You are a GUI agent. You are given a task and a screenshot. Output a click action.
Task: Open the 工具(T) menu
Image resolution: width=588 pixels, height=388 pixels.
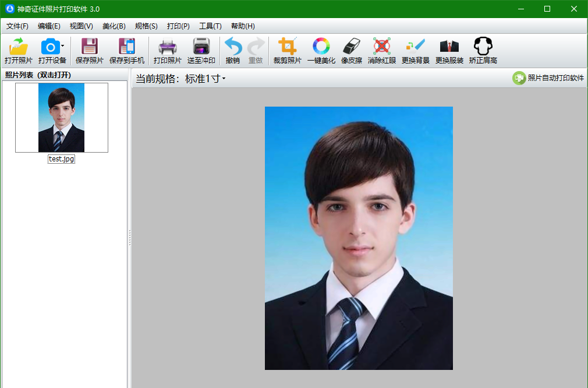pyautogui.click(x=210, y=26)
